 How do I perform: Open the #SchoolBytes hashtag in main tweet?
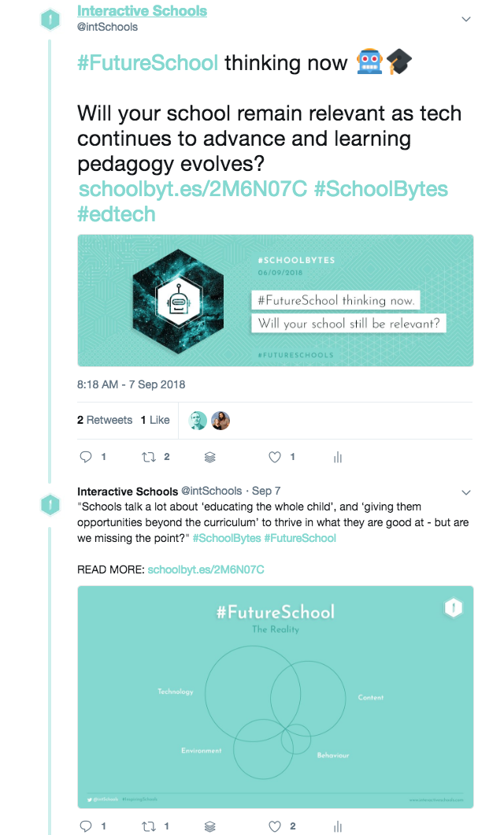click(x=381, y=190)
